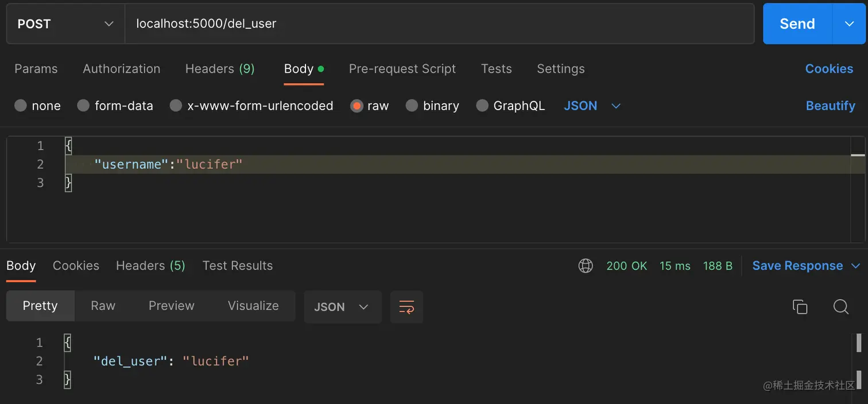Click Save Response link
The height and width of the screenshot is (404, 868).
[797, 266]
